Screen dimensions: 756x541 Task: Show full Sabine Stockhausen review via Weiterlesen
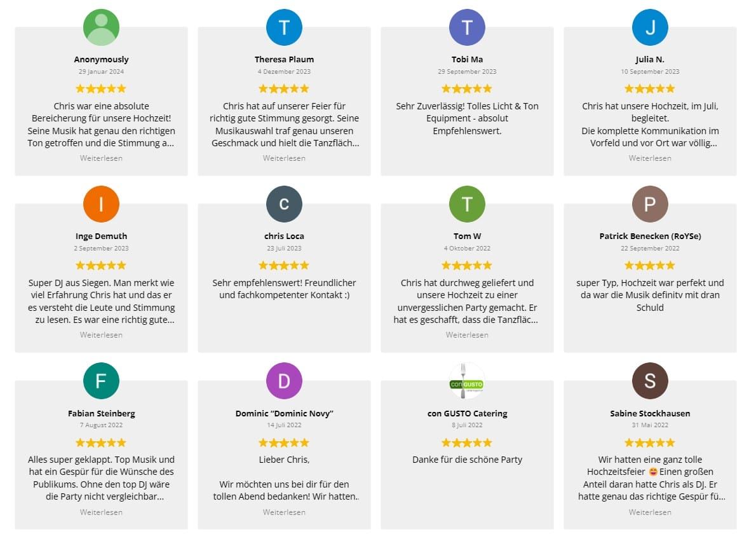coord(650,512)
